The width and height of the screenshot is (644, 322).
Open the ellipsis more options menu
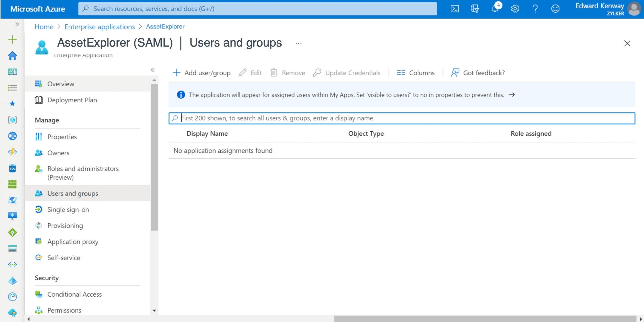(x=298, y=44)
